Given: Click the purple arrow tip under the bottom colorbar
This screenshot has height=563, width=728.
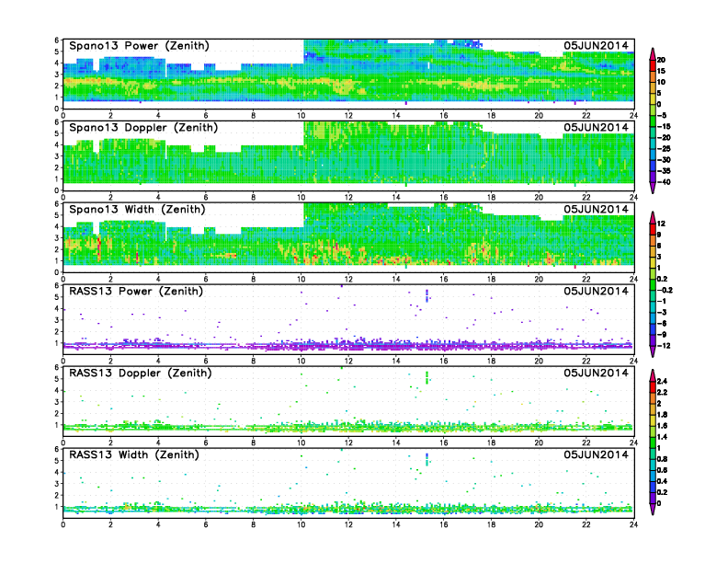Looking at the screenshot, I should tap(653, 510).
